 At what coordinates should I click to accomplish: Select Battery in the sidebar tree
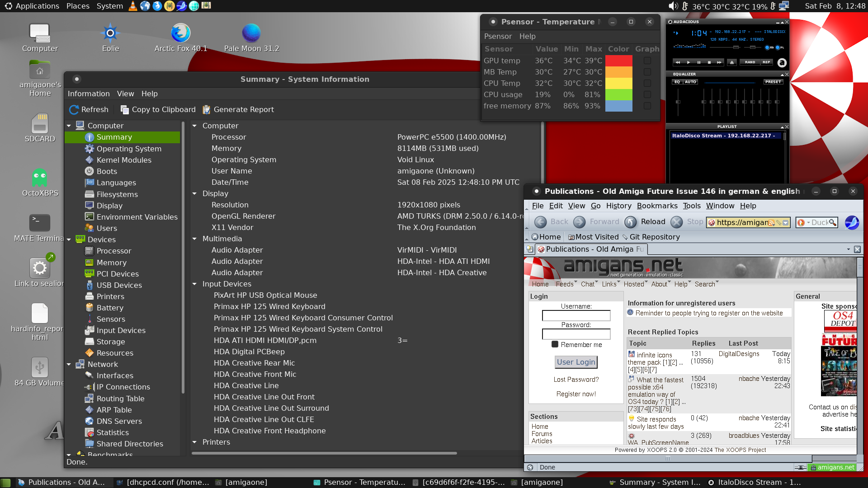pyautogui.click(x=110, y=308)
